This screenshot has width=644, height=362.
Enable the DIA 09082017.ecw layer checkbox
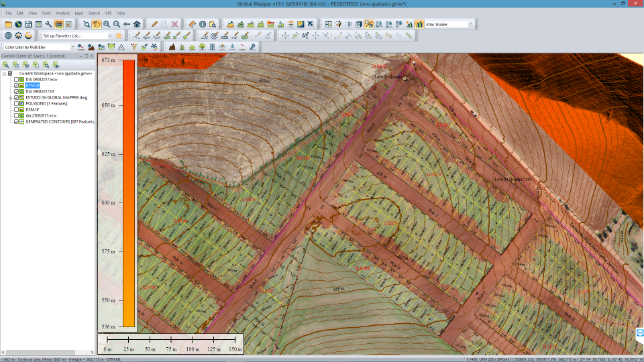click(x=16, y=80)
